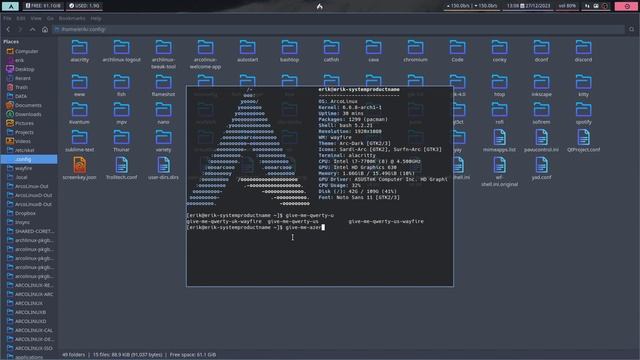Select the conky folder

pyautogui.click(x=500, y=51)
